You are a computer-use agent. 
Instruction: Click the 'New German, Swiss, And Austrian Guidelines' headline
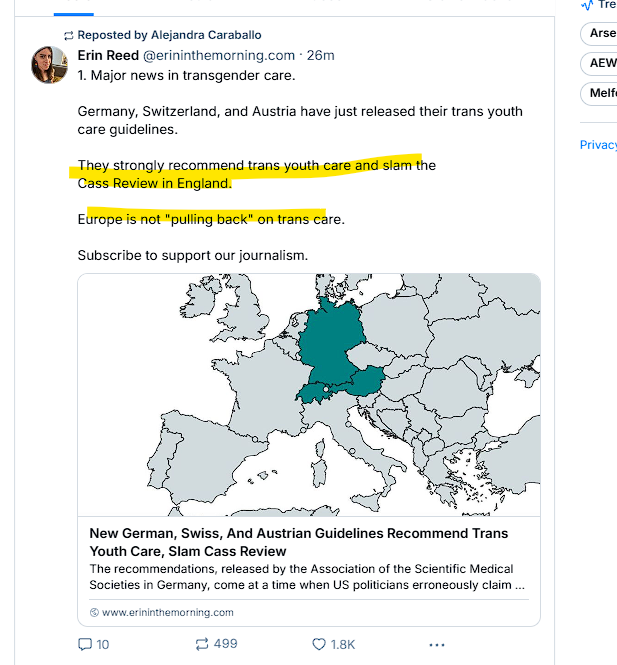[x=298, y=542]
